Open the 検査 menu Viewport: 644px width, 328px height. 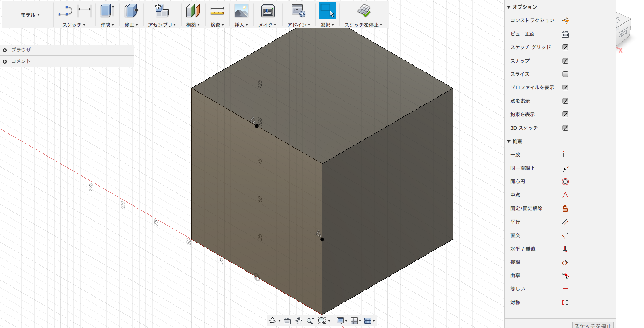coord(217,25)
